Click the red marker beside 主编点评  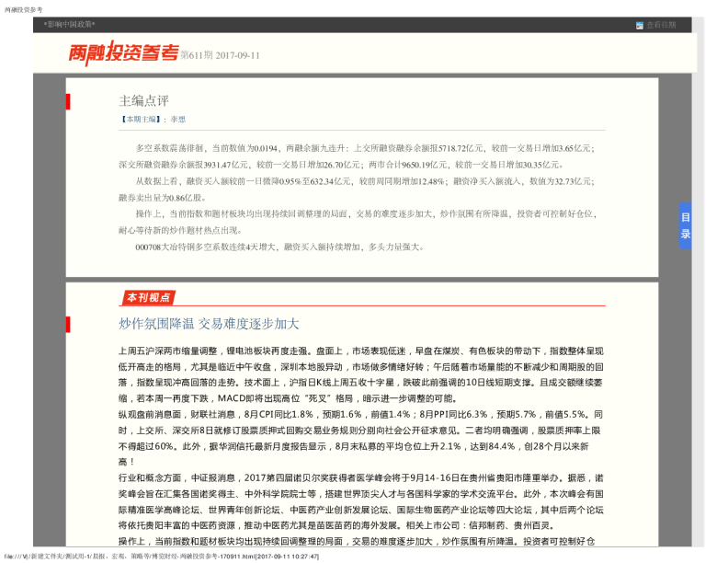pyautogui.click(x=67, y=100)
